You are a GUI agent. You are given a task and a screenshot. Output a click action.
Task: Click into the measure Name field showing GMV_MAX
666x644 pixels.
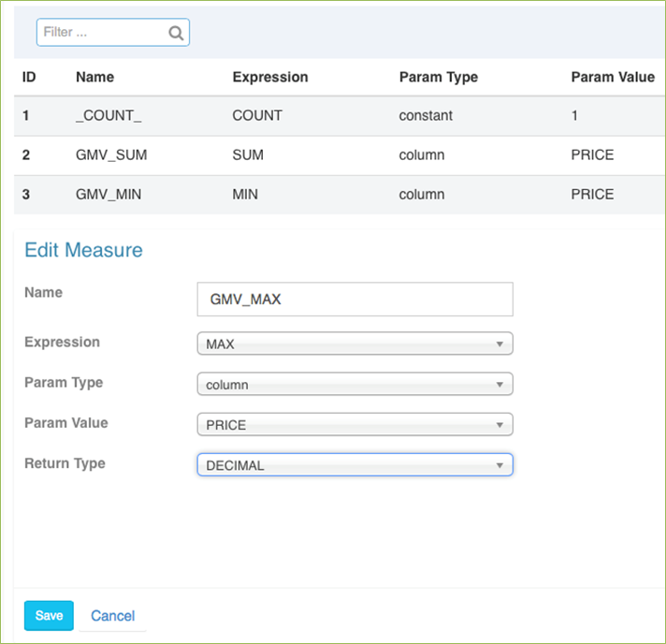click(355, 300)
